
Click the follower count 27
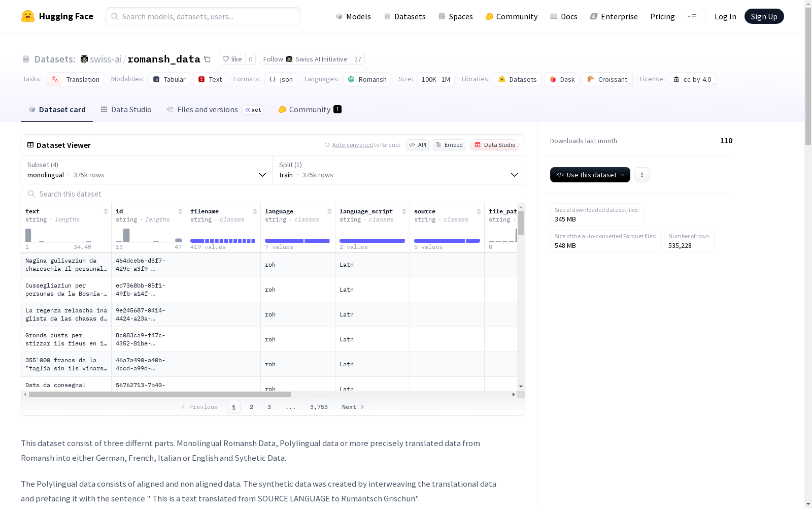click(358, 59)
